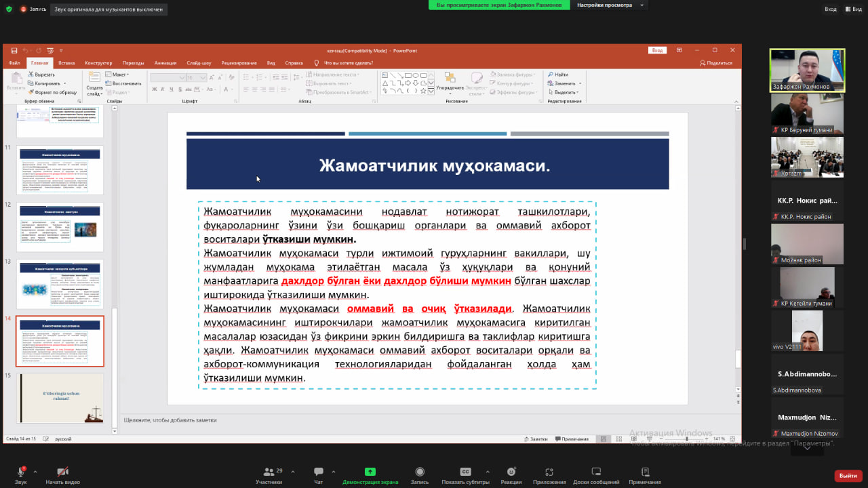868x488 pixels.
Task: Open the Zoom Chat icon
Action: pyautogui.click(x=318, y=472)
